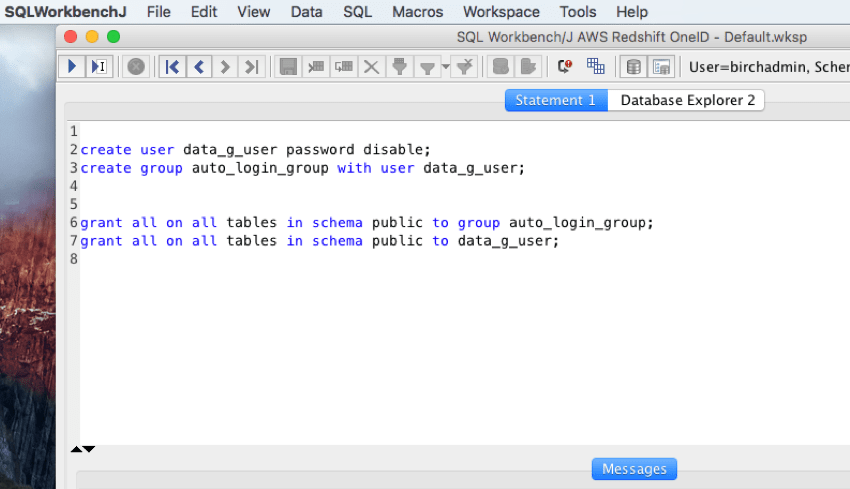
Task: Go to the previous statement in history
Action: click(x=199, y=67)
